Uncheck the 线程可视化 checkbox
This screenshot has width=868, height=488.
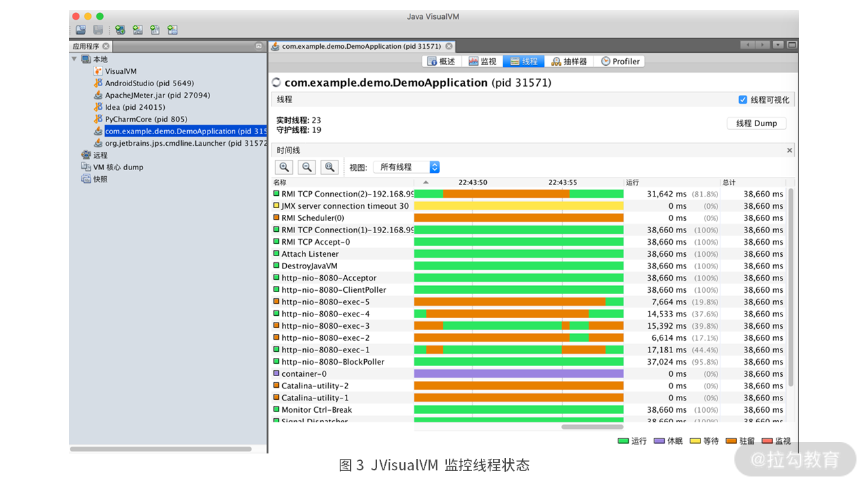(743, 100)
